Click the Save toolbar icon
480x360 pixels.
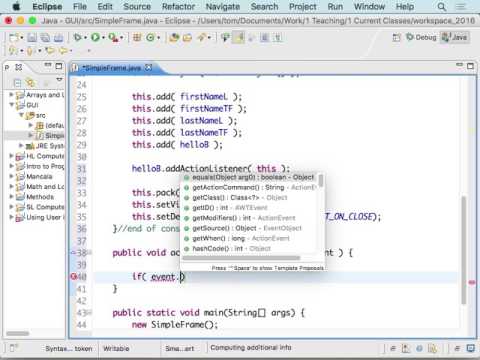32,38
